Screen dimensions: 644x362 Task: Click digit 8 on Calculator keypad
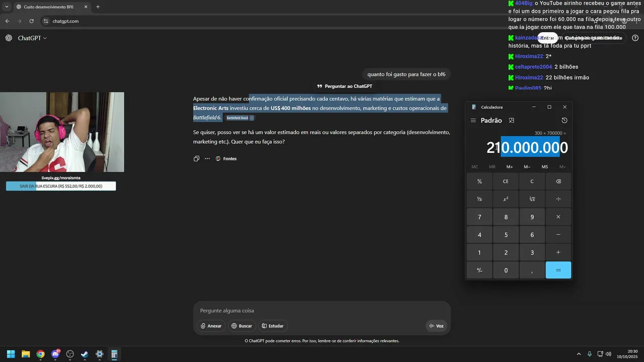pos(506,217)
